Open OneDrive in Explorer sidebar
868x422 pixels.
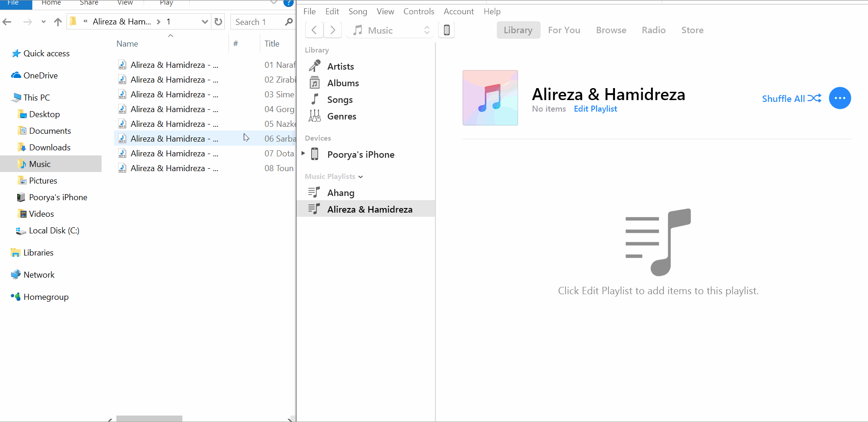coord(40,76)
